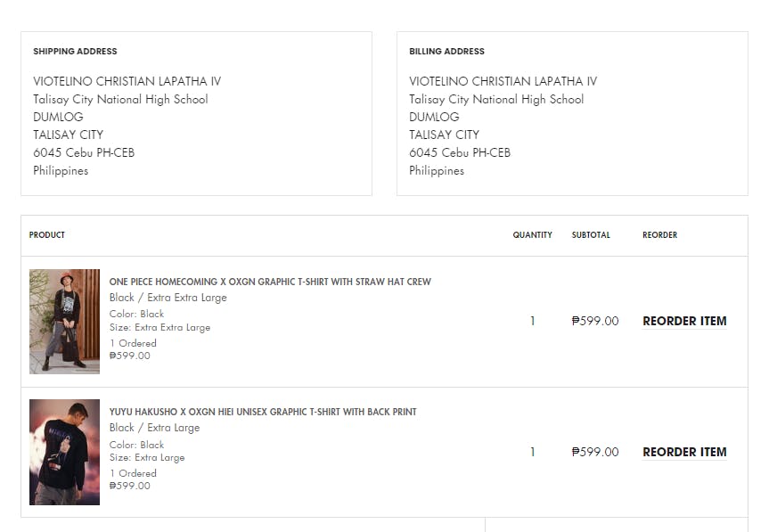Click the PRODUCT column header
Screen dimensions: 777x532
(47, 235)
